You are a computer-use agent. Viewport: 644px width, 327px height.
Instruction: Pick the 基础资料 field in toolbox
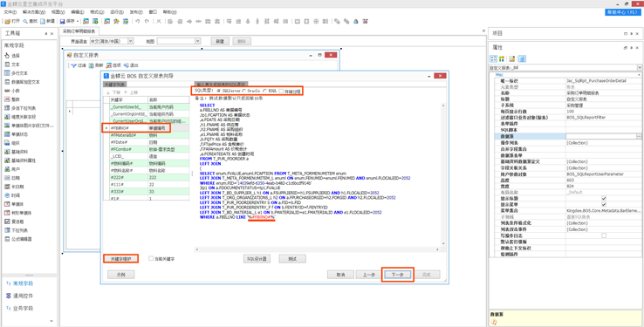click(17, 152)
